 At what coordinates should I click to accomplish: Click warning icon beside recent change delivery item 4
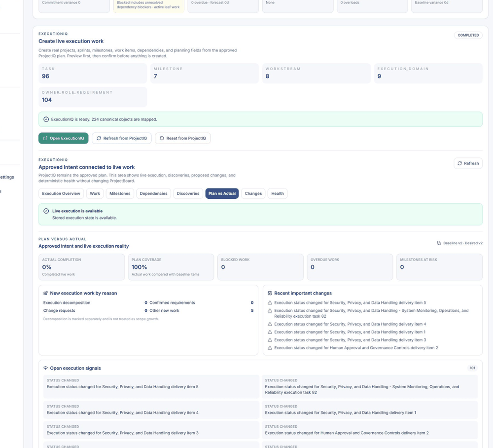coord(270,324)
